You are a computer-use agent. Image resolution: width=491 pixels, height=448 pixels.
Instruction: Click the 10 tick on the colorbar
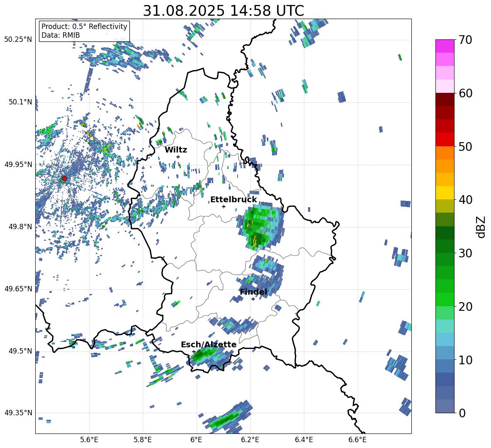coord(465,360)
